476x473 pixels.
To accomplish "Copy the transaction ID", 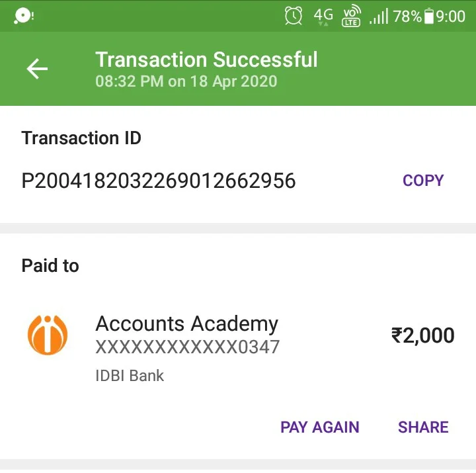I will 423,181.
